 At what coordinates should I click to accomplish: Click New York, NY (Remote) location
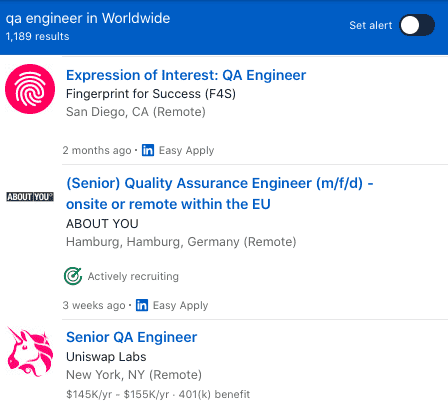click(134, 375)
